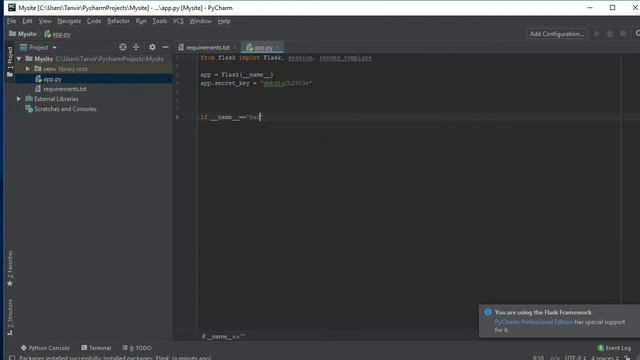Viewport: 640px width, 360px height.
Task: Open the Edit menu
Action: pos(27,21)
